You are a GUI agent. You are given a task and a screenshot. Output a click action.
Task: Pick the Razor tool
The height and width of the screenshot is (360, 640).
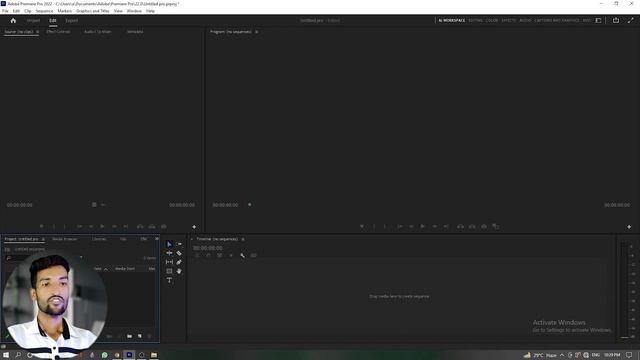pos(179,253)
